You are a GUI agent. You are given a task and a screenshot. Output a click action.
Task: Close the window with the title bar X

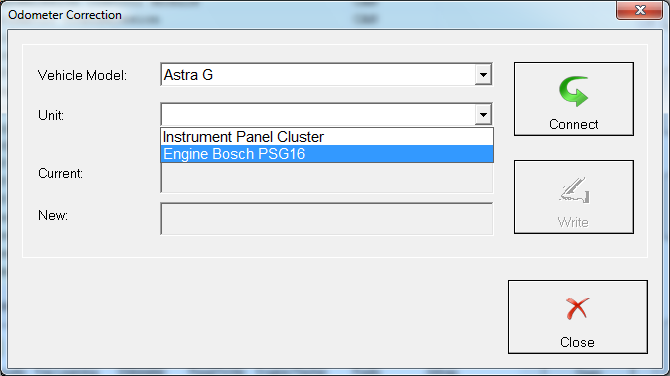(640, 10)
